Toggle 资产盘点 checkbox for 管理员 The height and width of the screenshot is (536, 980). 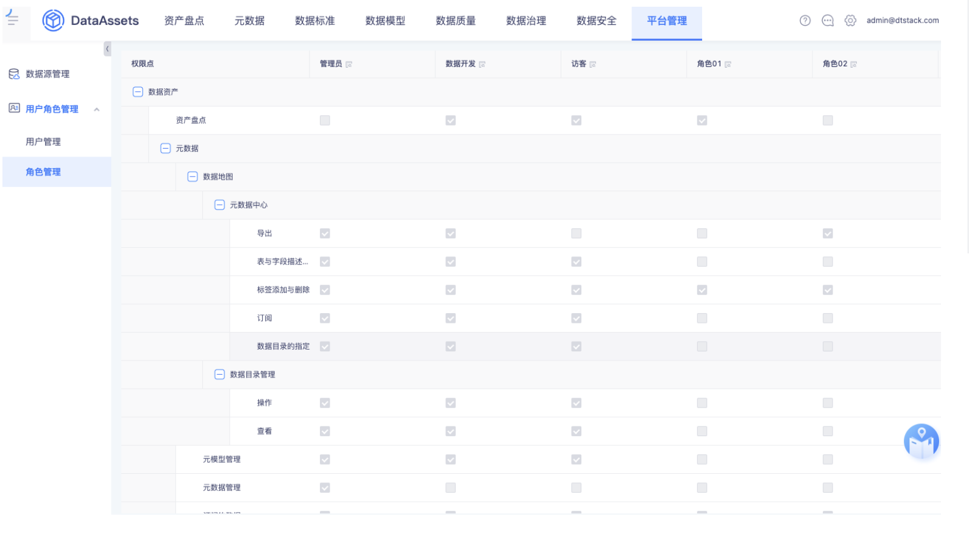325,121
